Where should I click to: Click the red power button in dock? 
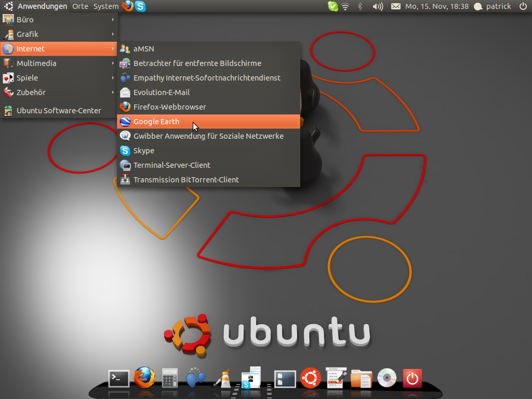412,378
